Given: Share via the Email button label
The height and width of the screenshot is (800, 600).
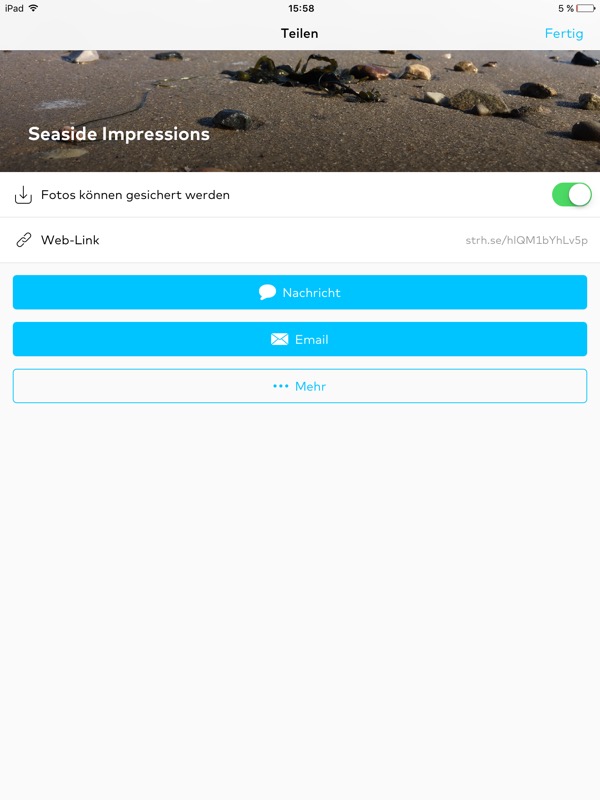Looking at the screenshot, I should tap(311, 339).
